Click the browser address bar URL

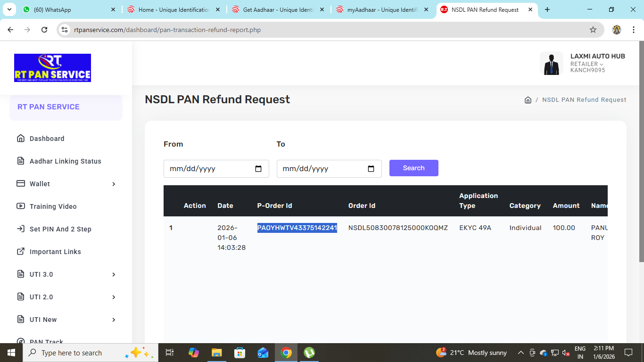pos(167,30)
